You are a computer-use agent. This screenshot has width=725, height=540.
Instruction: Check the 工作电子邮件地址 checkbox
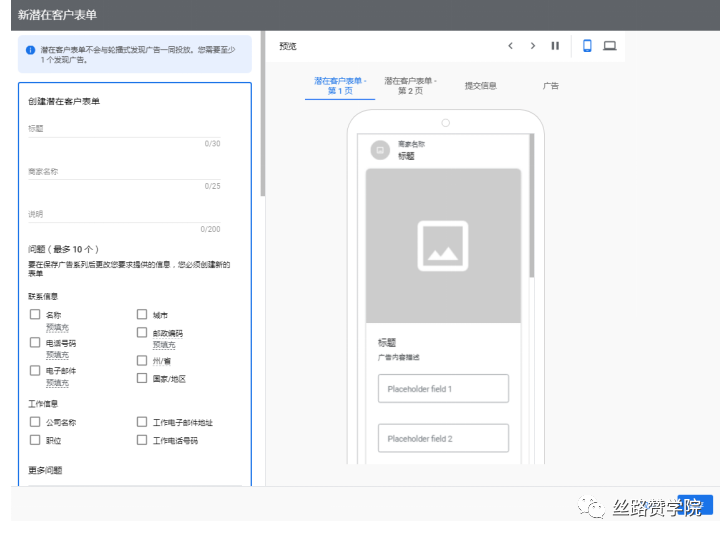click(x=142, y=422)
